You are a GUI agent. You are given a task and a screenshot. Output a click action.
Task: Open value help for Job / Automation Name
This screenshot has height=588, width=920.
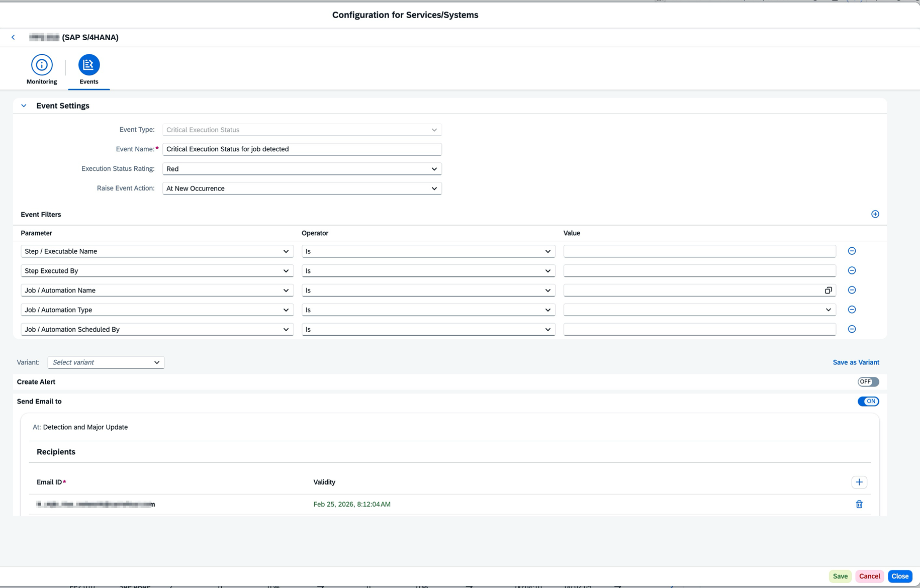tap(828, 290)
